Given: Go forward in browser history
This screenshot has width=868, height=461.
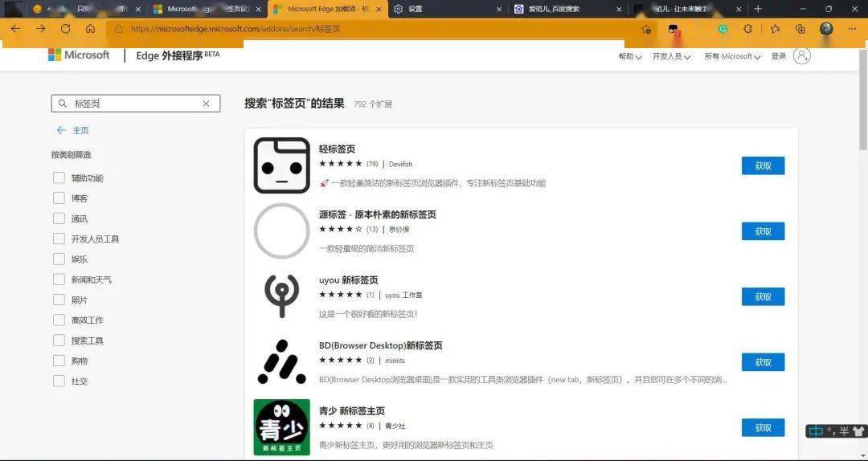Looking at the screenshot, I should tap(40, 29).
